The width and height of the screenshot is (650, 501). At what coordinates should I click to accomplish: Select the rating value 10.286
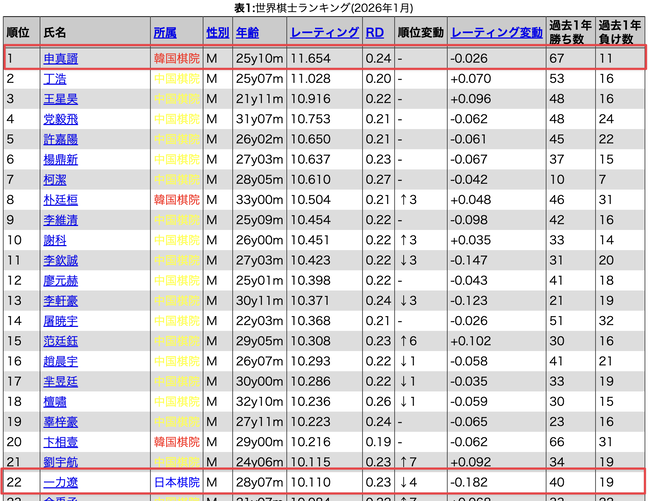[x=310, y=382]
